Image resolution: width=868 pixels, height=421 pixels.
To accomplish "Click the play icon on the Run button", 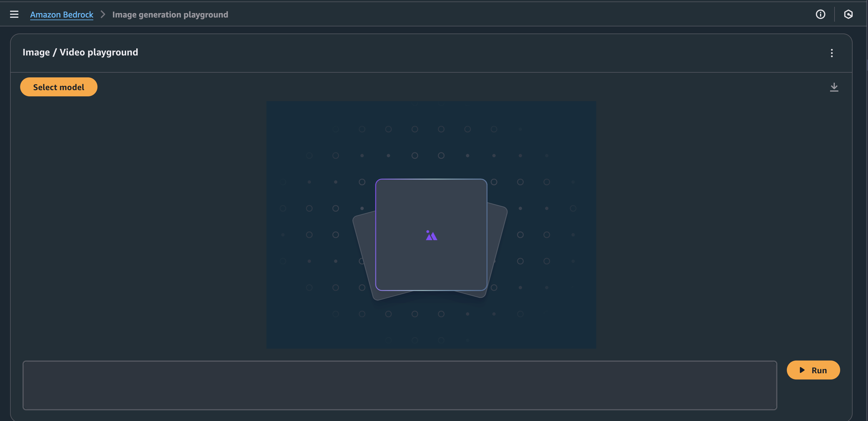I will click(x=802, y=370).
